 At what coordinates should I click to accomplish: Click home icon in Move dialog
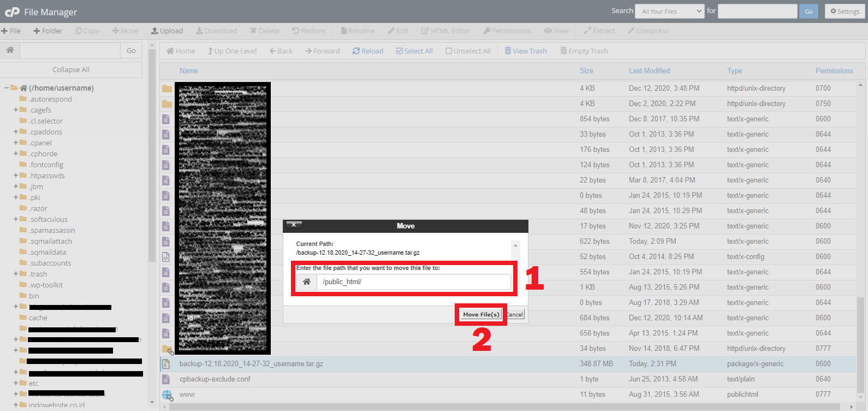click(307, 282)
